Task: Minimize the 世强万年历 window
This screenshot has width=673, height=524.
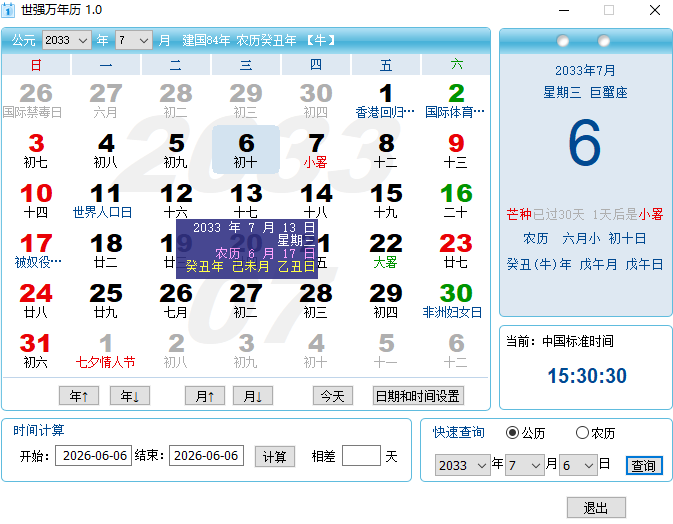Action: pyautogui.click(x=564, y=10)
